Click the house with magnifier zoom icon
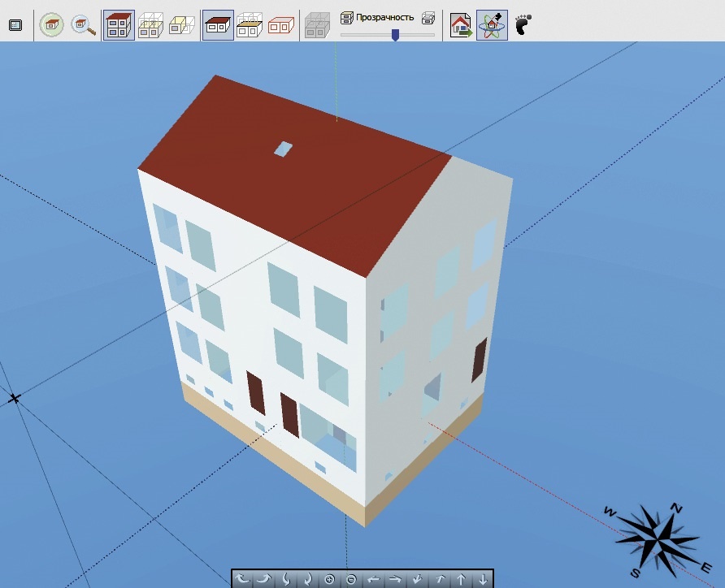Image resolution: width=725 pixels, height=588 pixels. coord(83,25)
